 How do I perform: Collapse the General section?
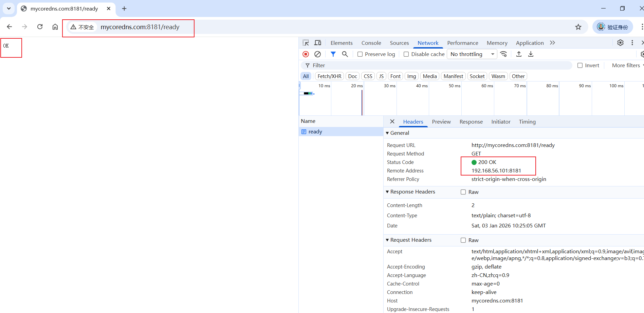387,133
